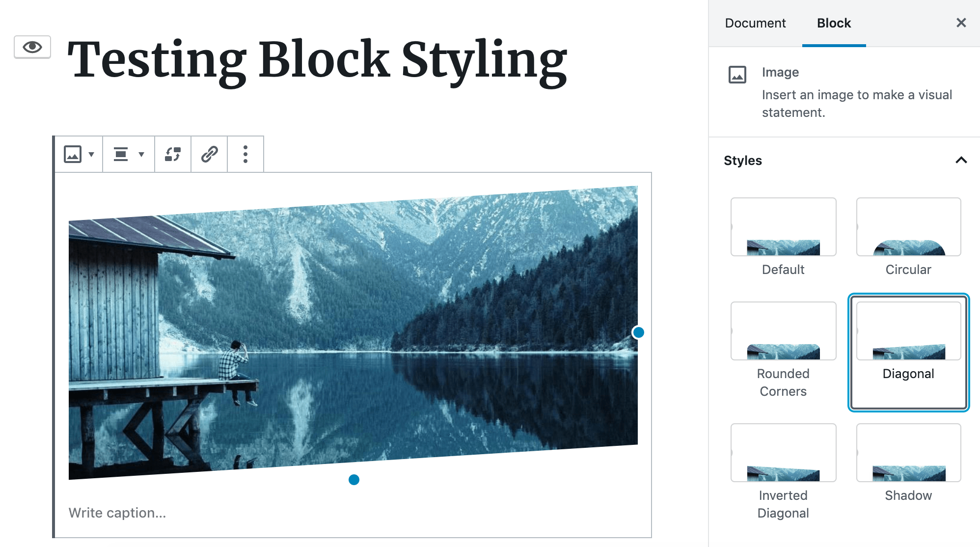The image size is (980, 547).
Task: Close the settings sidebar
Action: (961, 23)
